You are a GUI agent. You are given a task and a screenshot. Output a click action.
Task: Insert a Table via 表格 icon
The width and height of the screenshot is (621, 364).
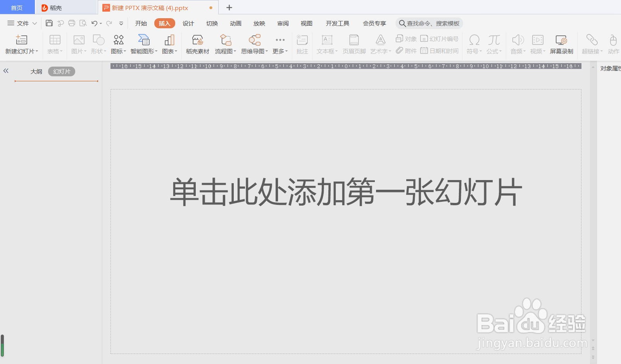coord(55,40)
